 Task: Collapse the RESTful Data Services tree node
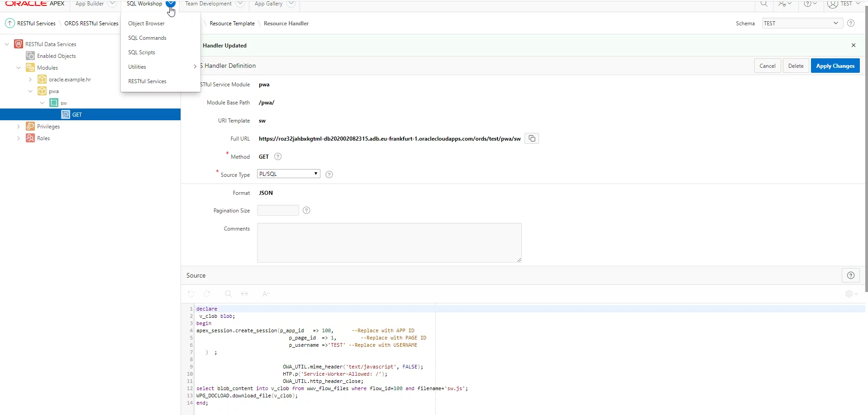pyautogui.click(x=7, y=44)
